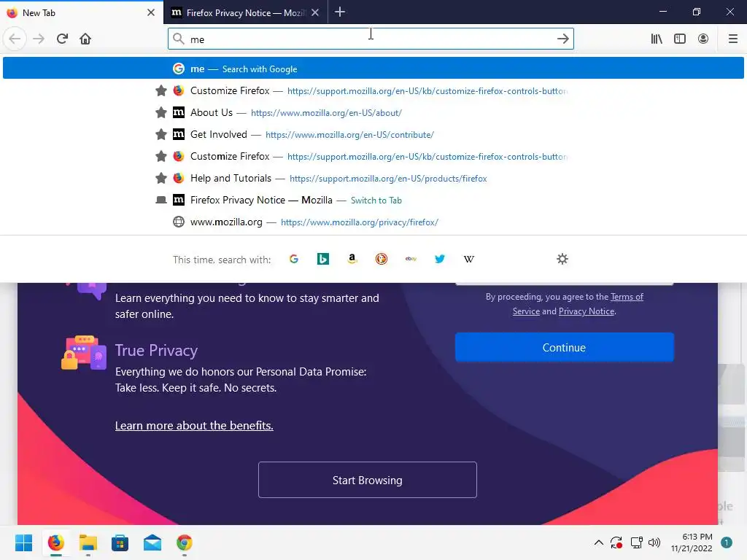This screenshot has height=560, width=747.
Task: Open 'Learn more about the benefits' link
Action: point(194,425)
